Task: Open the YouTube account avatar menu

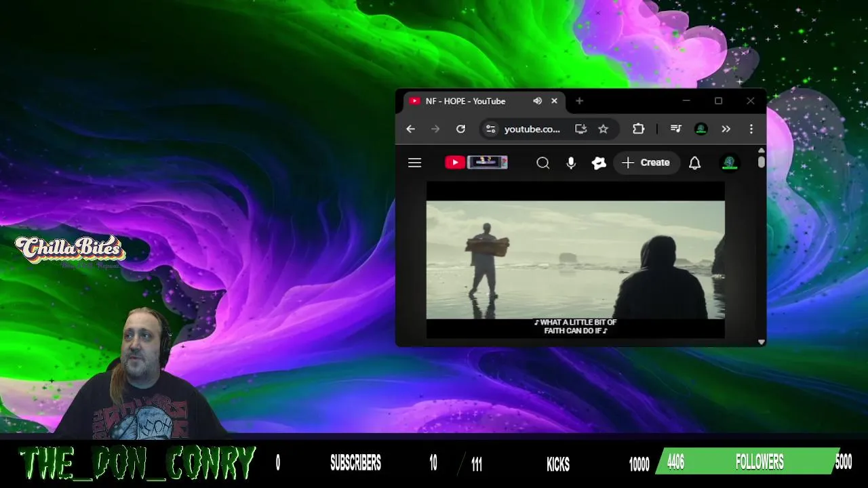Action: point(730,163)
